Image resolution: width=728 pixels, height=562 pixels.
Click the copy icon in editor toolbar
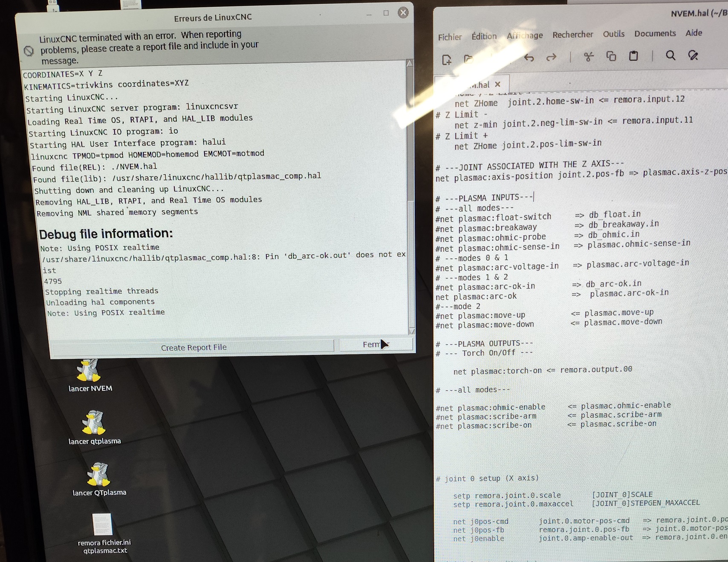611,56
